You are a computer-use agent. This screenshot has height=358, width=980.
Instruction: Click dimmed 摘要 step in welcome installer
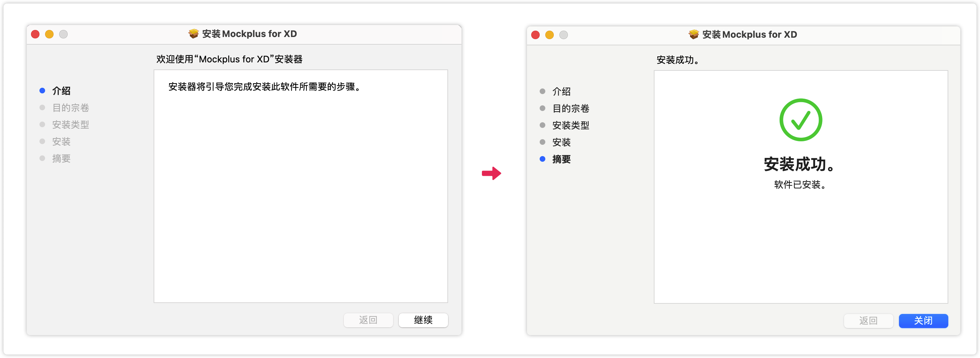pos(61,159)
